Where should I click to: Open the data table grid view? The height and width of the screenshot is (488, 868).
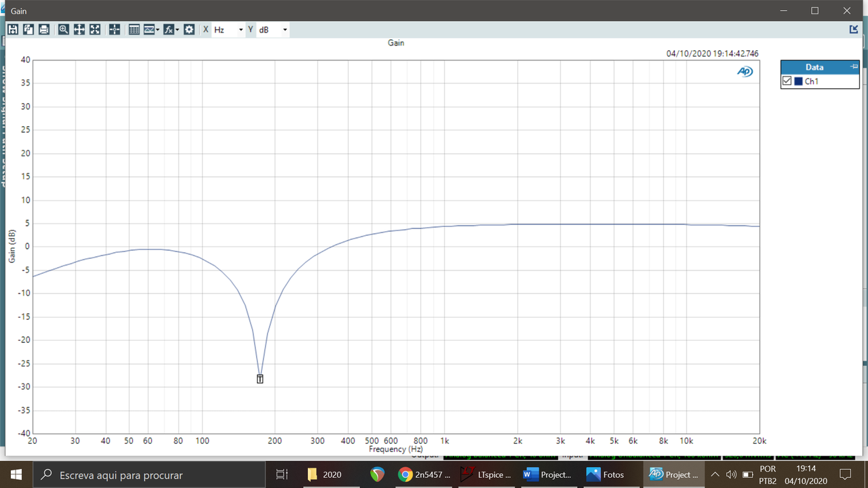[134, 29]
